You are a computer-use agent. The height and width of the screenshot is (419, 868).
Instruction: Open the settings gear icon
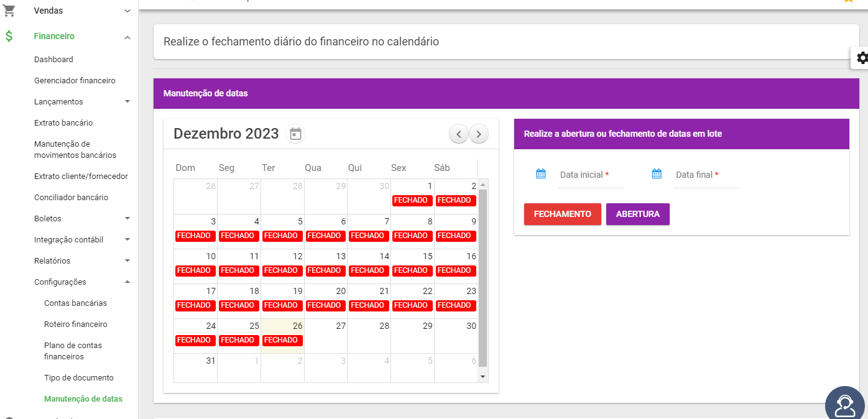862,58
